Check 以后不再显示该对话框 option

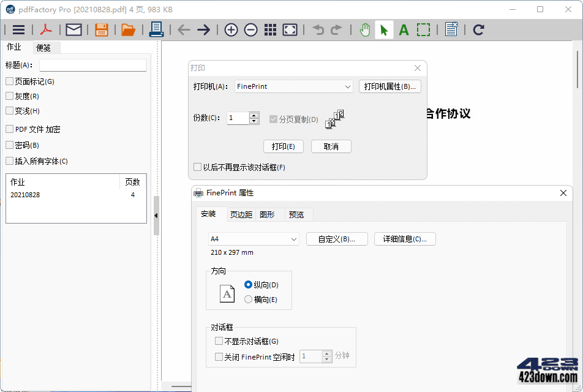(x=198, y=167)
